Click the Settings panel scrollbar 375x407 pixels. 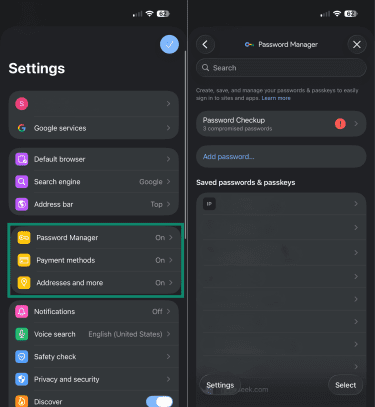pyautogui.click(x=185, y=144)
